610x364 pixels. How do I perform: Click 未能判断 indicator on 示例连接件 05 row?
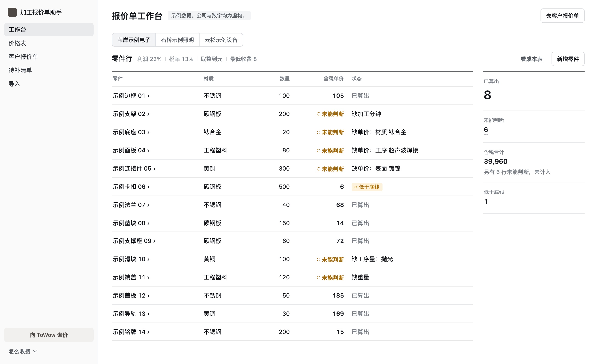pos(330,169)
